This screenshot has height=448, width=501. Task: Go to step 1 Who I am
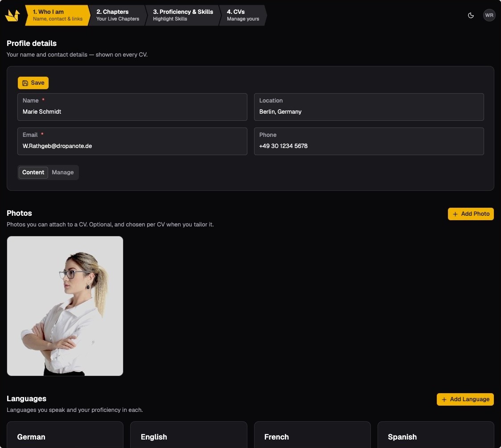[57, 15]
